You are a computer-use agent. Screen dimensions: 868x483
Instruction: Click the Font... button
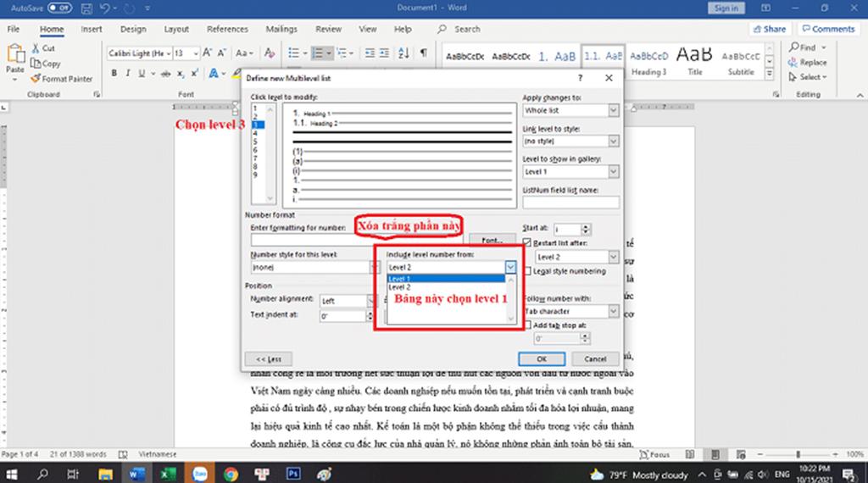click(x=492, y=240)
